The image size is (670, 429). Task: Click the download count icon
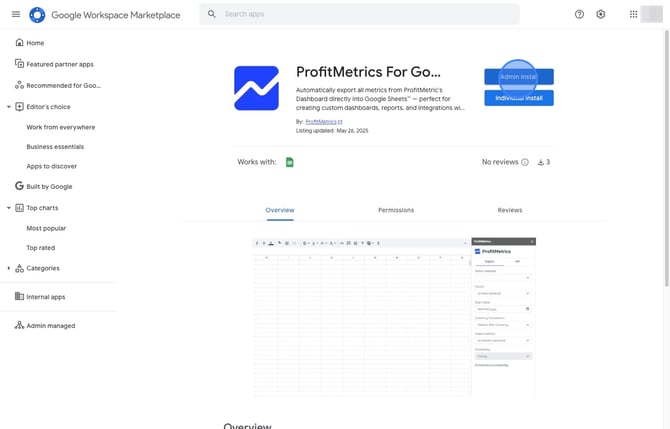[541, 162]
